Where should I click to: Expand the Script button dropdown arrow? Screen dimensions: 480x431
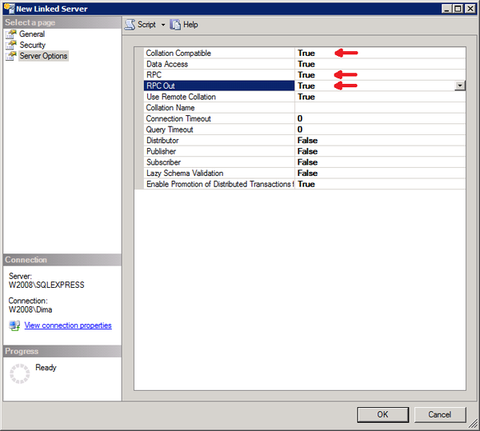[163, 25]
